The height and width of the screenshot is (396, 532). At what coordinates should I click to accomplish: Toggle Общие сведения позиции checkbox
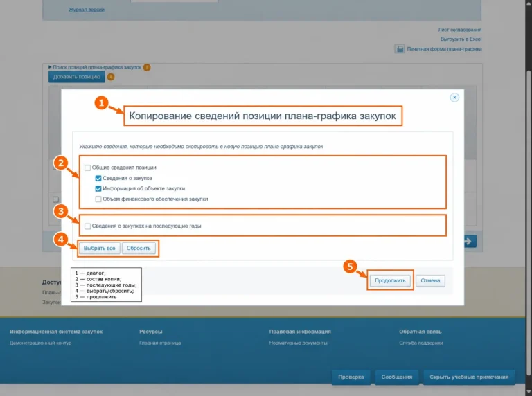[87, 168]
